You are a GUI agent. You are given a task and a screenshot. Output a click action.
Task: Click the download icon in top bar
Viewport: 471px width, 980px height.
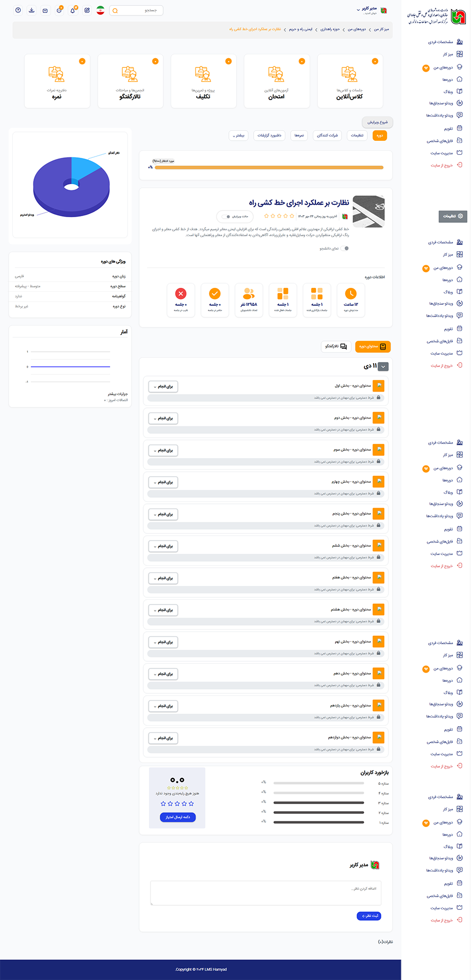[32, 10]
